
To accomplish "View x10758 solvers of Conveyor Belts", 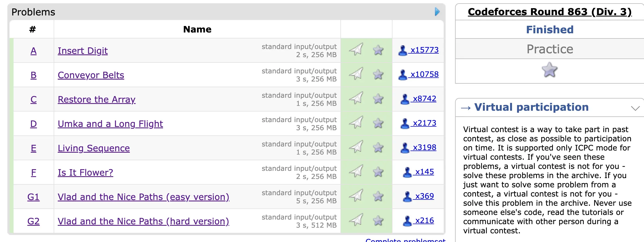I will tap(418, 74).
